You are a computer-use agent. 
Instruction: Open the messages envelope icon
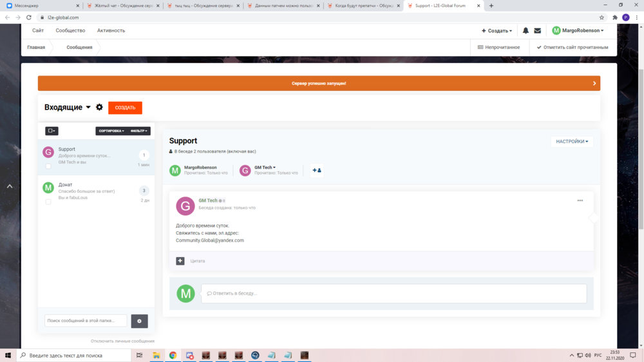pyautogui.click(x=537, y=30)
